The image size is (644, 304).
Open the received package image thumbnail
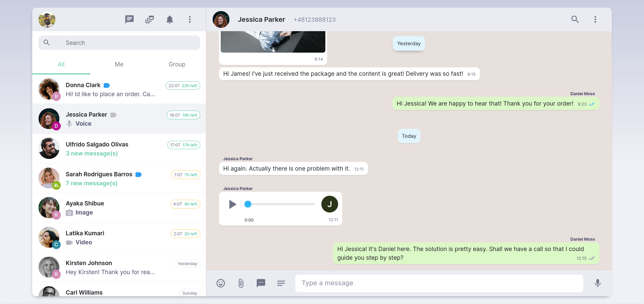[273, 42]
